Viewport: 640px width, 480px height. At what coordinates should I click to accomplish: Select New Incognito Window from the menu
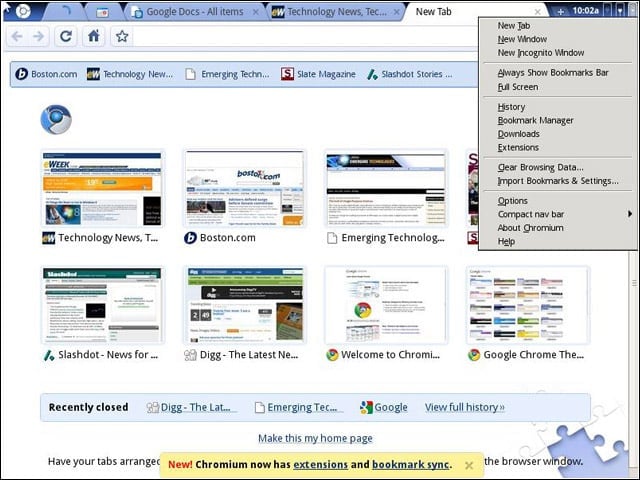[x=540, y=53]
